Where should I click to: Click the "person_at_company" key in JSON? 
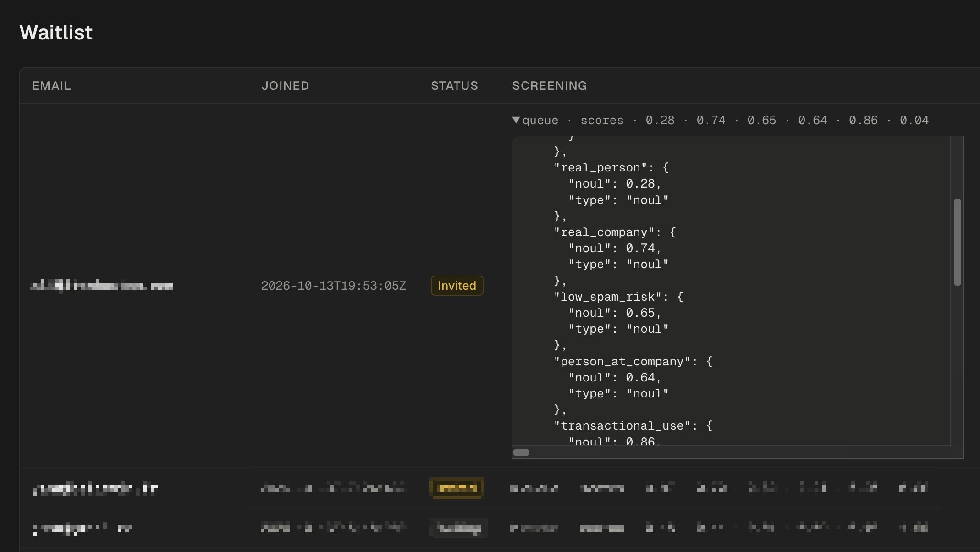(x=622, y=362)
